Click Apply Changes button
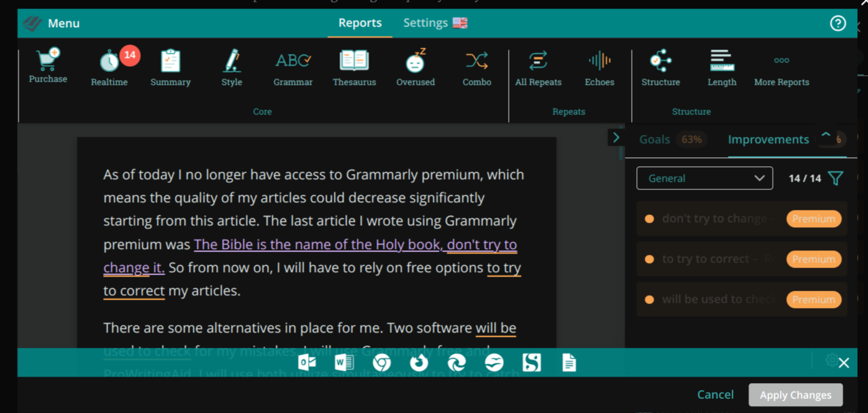868x413 pixels. (795, 395)
